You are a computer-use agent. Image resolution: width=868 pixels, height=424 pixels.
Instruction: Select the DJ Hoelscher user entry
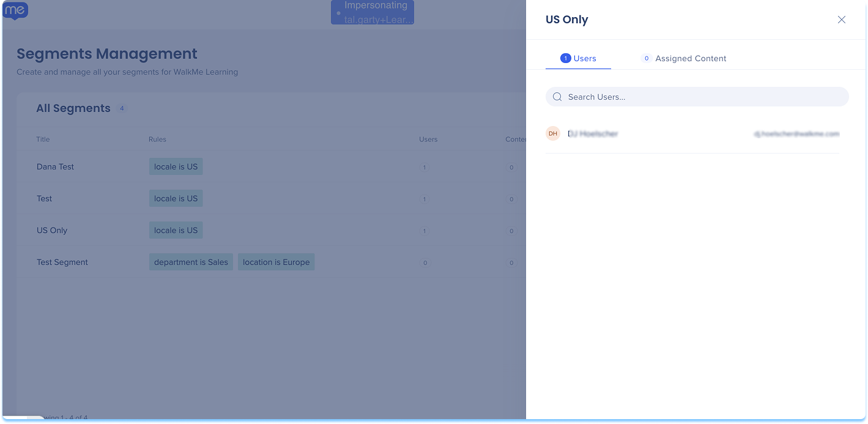click(593, 133)
